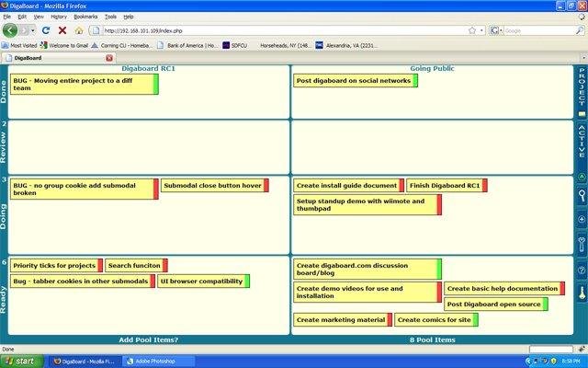The width and height of the screenshot is (588, 368).
Task: Open the Alexandria, VA bookmark
Action: click(346, 45)
